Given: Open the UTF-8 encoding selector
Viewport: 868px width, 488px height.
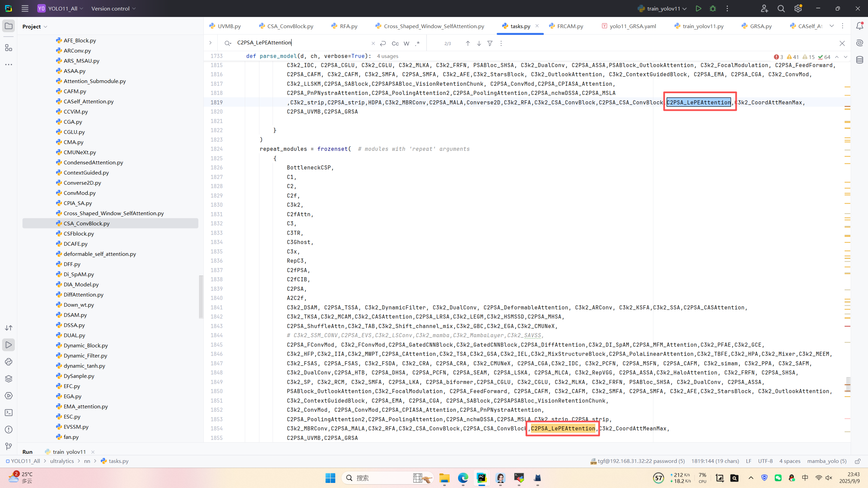Looking at the screenshot, I should [765, 461].
